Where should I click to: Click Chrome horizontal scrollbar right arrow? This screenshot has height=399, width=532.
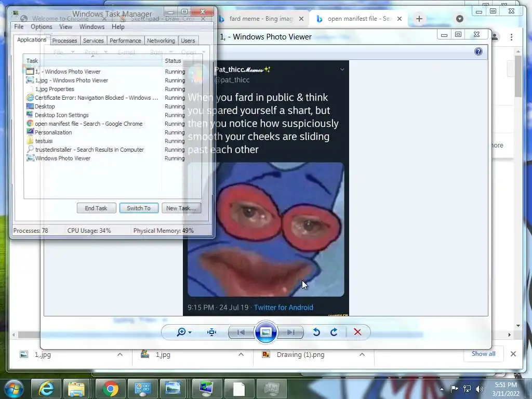[509, 335]
